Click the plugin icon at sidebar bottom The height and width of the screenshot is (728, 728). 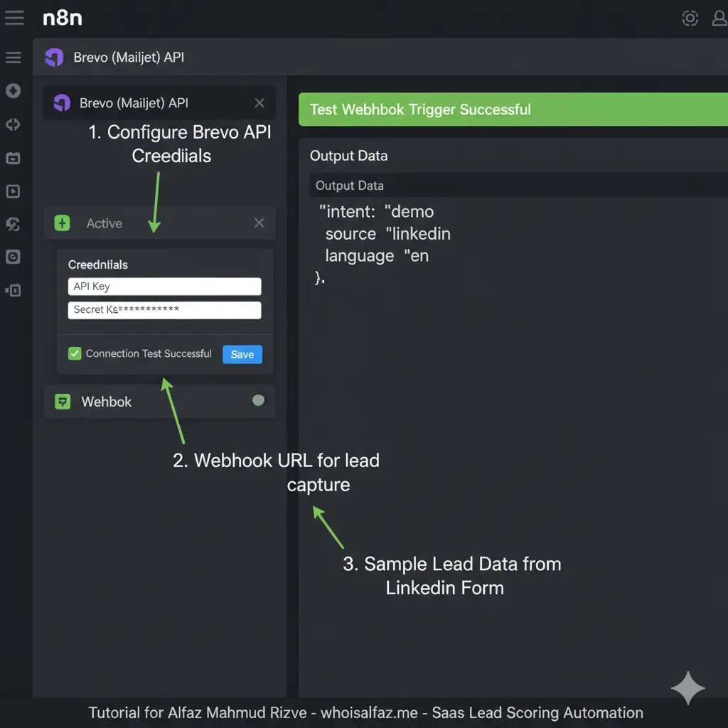tap(14, 290)
